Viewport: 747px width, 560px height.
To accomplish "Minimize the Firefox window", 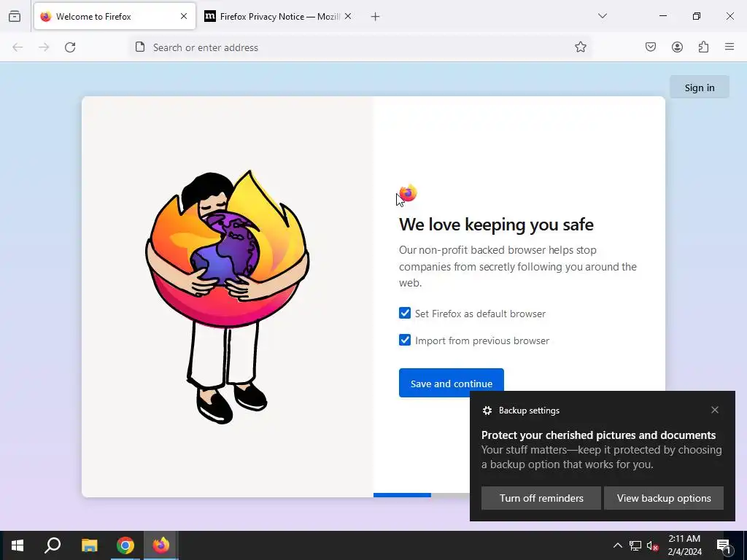I will 662,16.
